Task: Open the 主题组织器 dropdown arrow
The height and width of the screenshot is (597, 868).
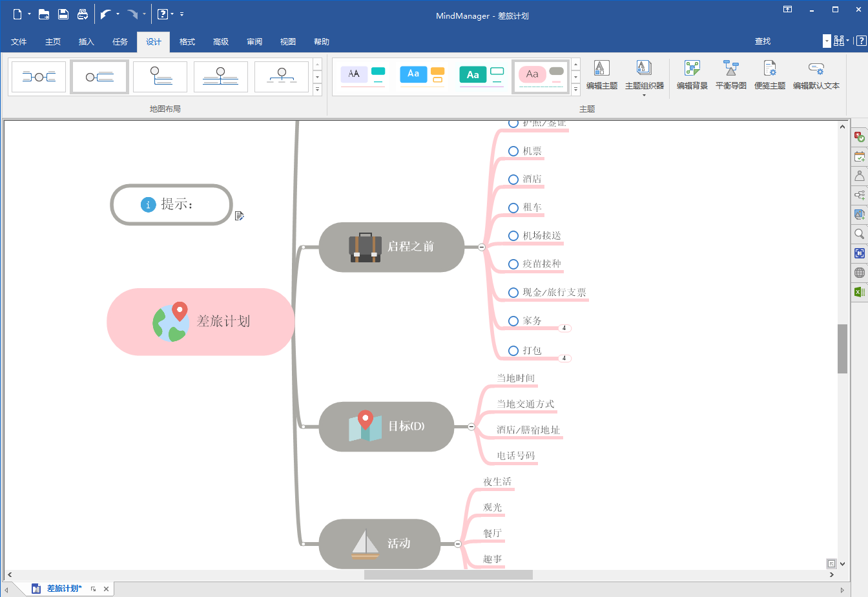Action: click(x=643, y=95)
